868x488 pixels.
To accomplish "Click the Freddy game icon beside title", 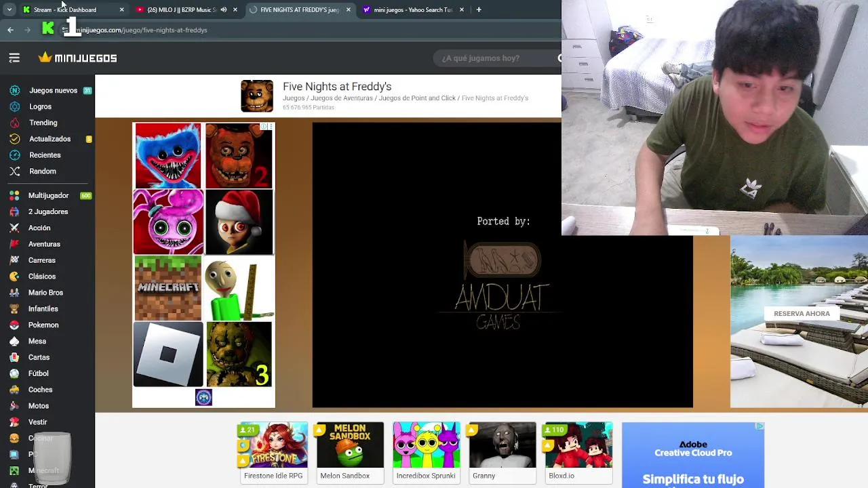I will point(257,96).
